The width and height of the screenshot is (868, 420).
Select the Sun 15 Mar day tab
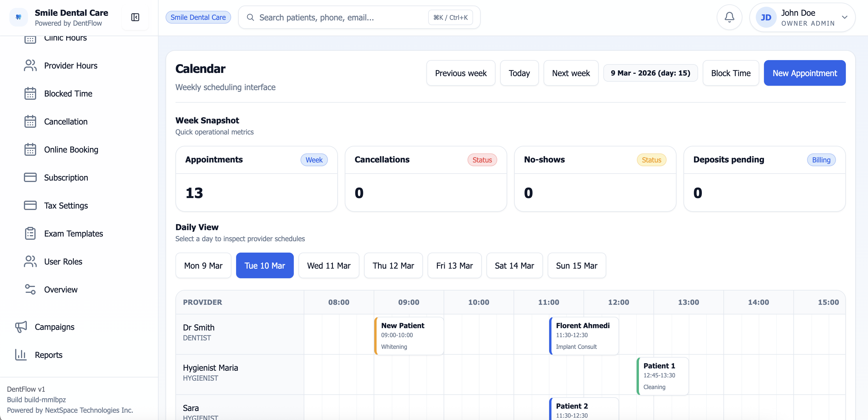coord(577,265)
